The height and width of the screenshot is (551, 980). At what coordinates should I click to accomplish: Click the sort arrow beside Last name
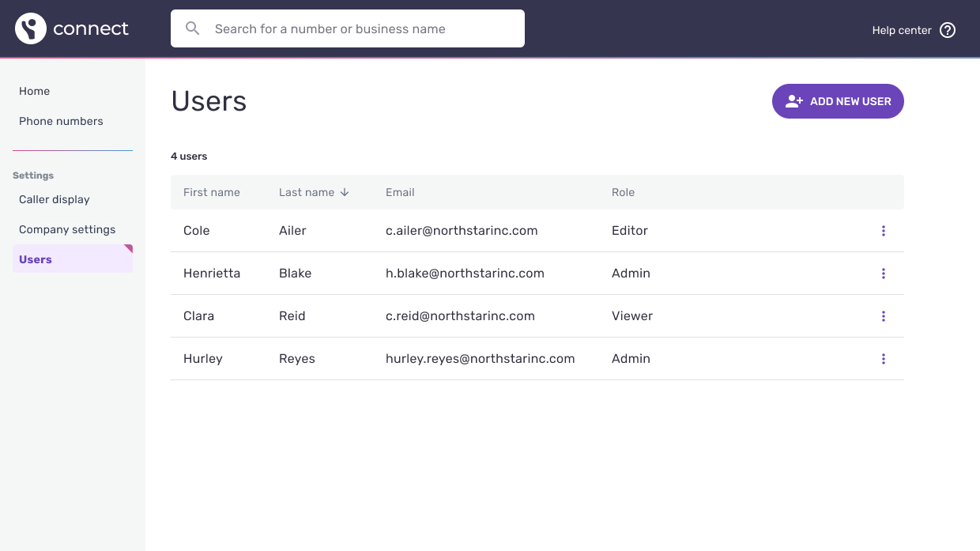pyautogui.click(x=345, y=192)
